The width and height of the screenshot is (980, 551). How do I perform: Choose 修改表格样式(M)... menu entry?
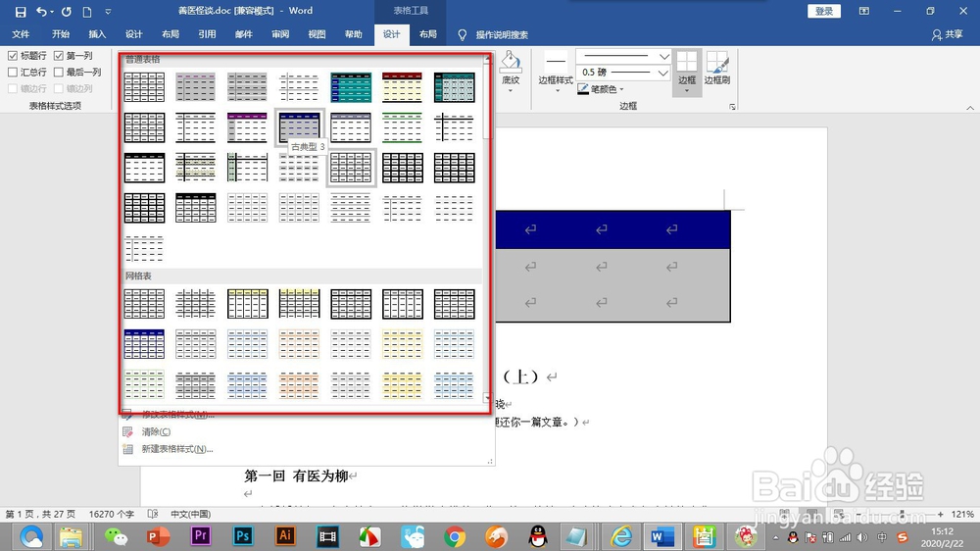(177, 415)
